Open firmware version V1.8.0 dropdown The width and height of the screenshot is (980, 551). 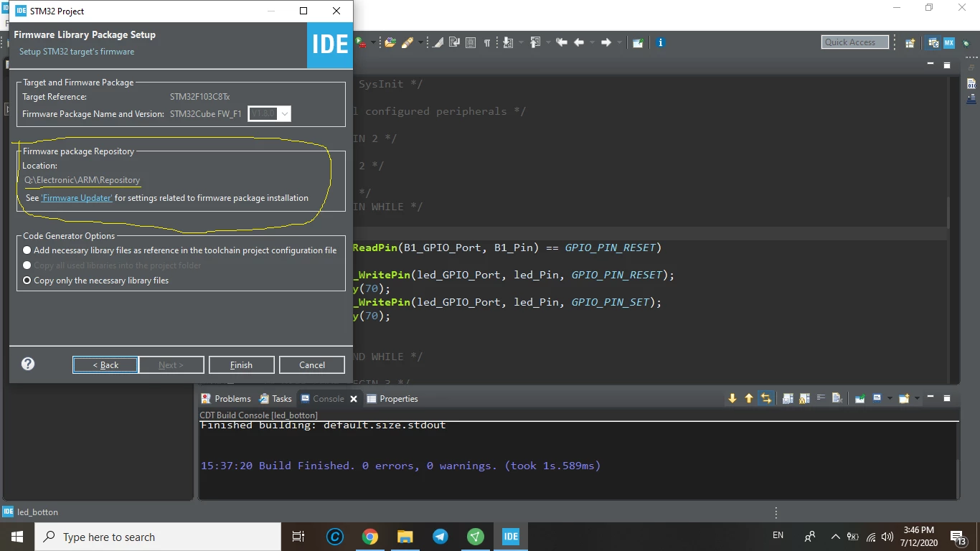(x=269, y=113)
